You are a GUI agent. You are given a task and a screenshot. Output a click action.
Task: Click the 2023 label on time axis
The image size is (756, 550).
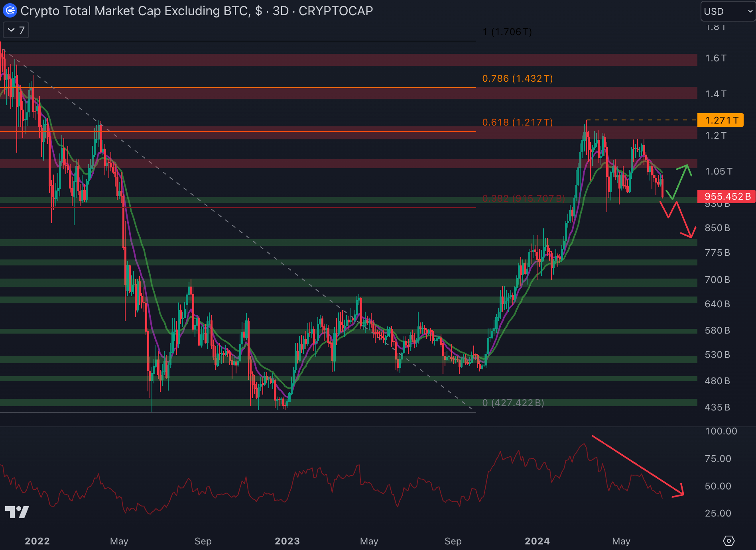[x=287, y=541]
